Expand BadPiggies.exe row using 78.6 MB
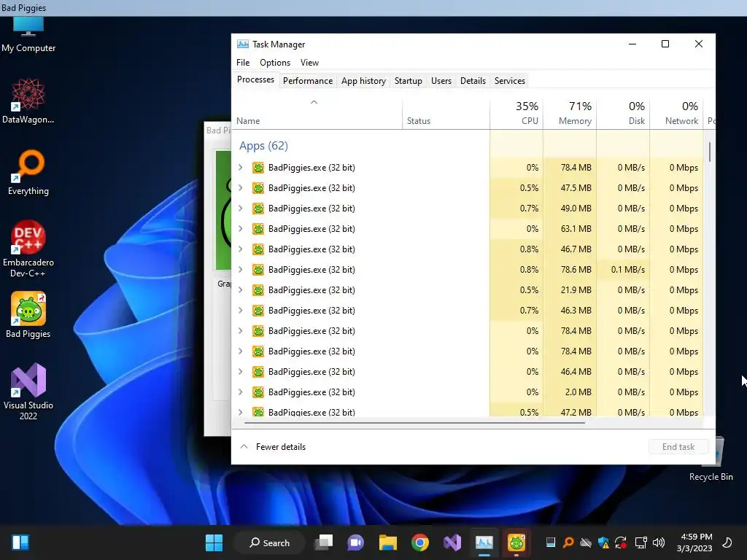Screen dimensions: 747x560 click(241, 270)
